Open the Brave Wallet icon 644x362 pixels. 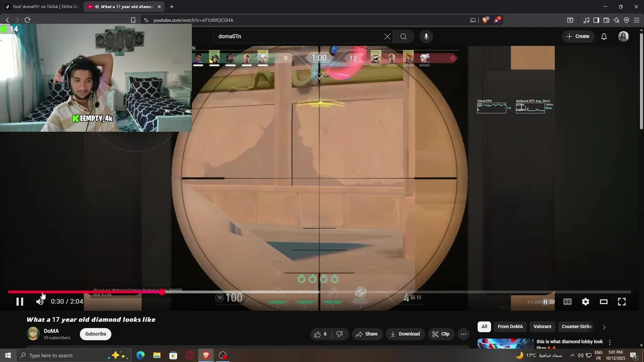pos(606,20)
